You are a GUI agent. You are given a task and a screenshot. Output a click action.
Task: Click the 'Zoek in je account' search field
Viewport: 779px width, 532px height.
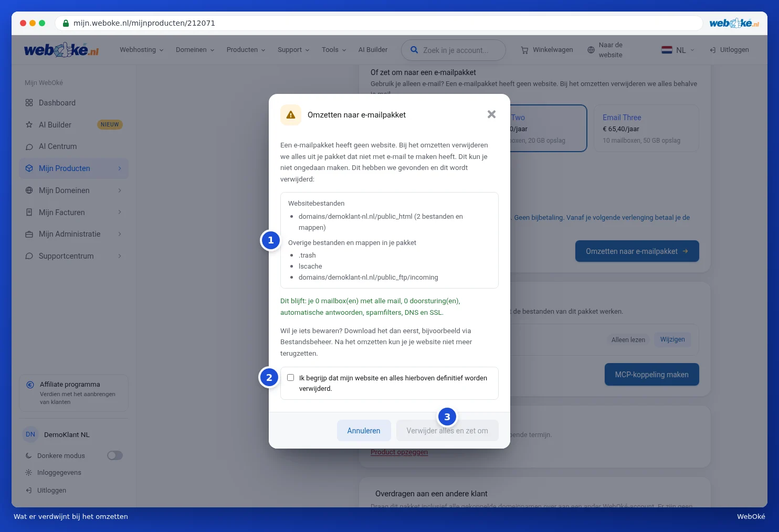coord(454,50)
